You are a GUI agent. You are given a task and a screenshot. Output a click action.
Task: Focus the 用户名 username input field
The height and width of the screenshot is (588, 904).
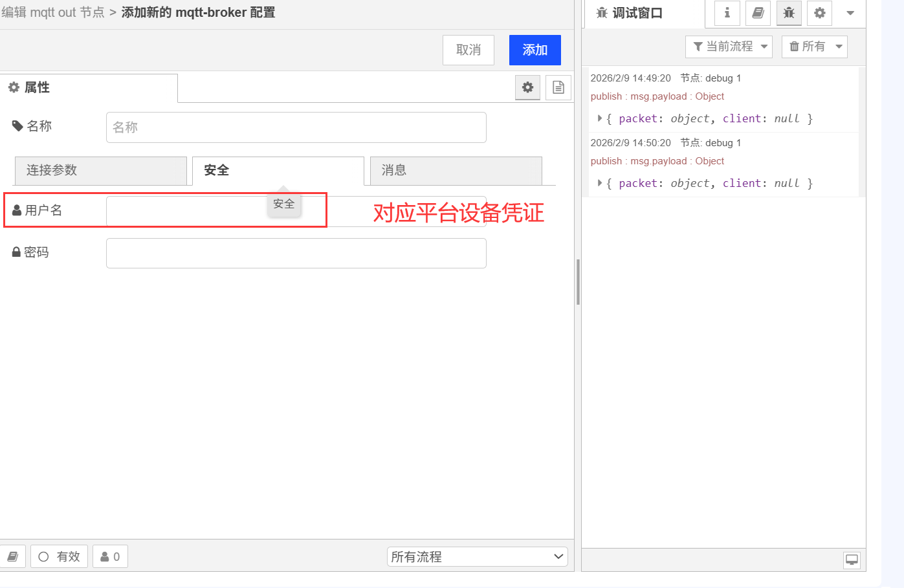296,212
